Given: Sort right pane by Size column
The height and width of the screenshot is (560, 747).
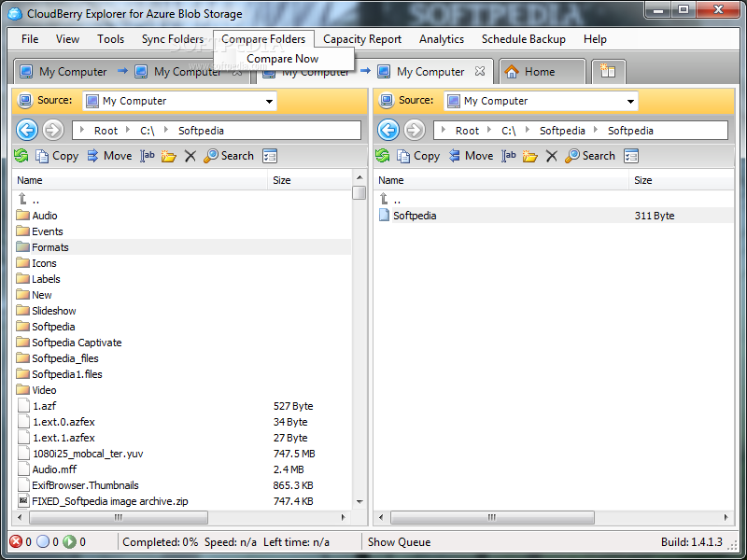Looking at the screenshot, I should pyautogui.click(x=682, y=180).
